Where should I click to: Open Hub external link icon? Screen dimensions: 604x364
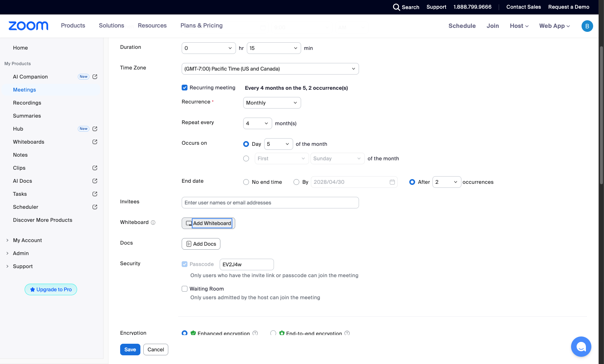tap(95, 129)
